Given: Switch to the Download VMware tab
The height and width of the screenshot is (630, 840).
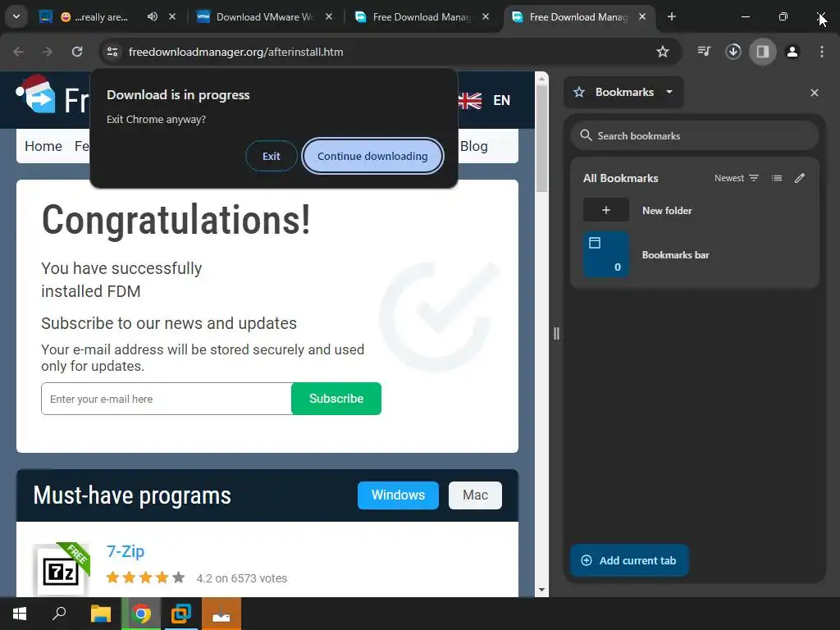Looking at the screenshot, I should pos(256,16).
